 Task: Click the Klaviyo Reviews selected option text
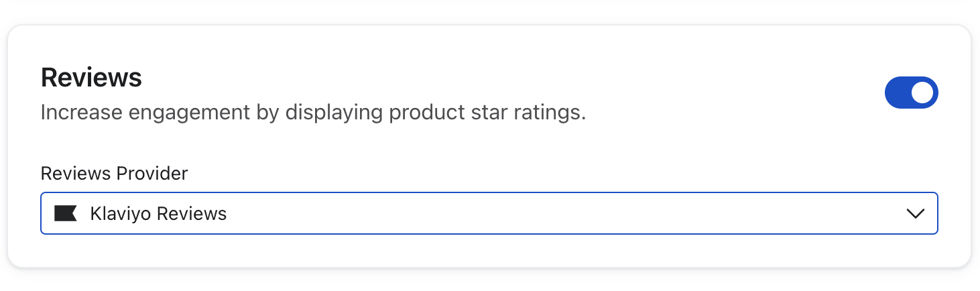158,214
